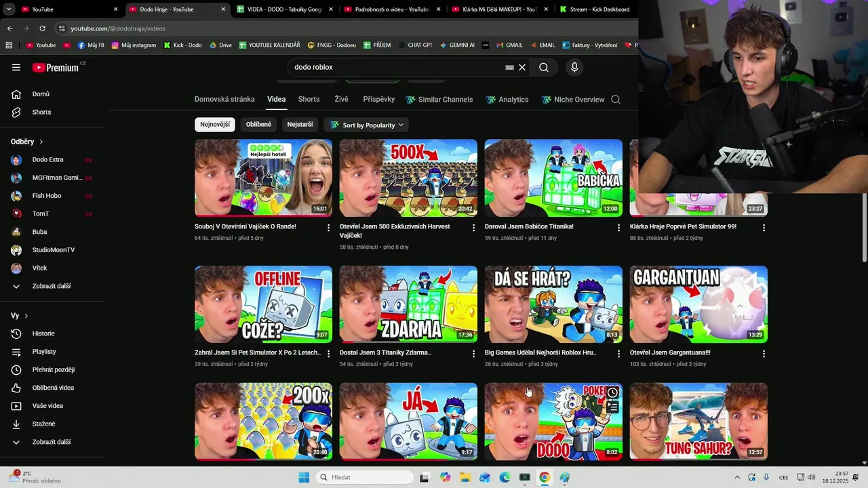
Task: Switch to VIDEA - DODO browser tab
Action: click(x=285, y=9)
